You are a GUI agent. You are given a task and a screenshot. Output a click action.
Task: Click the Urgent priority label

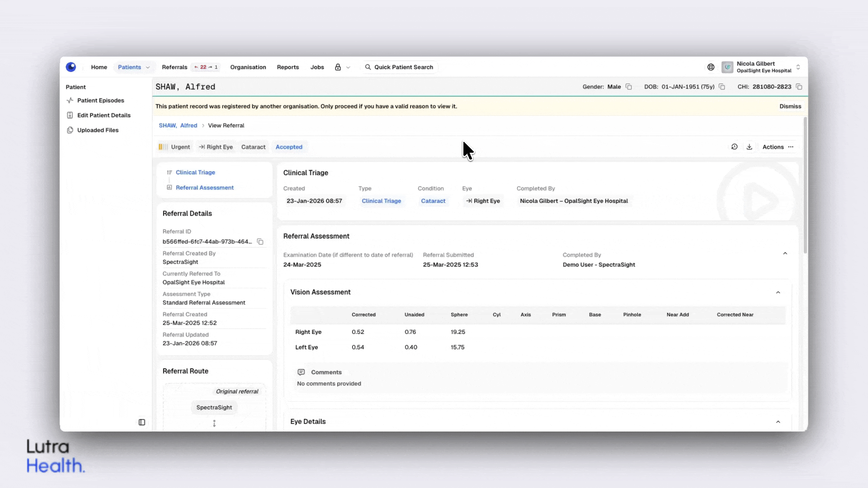pyautogui.click(x=180, y=147)
